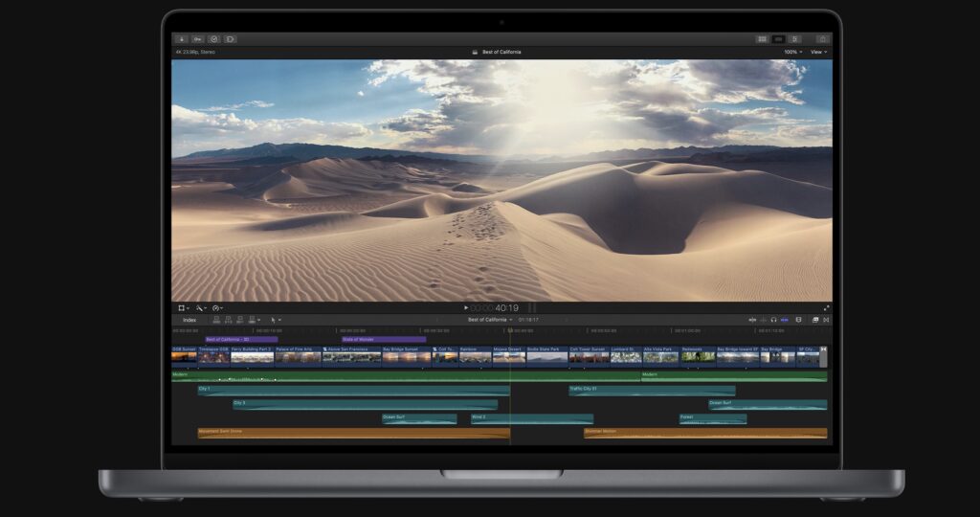Open the Share export icon
This screenshot has width=980, height=517.
click(822, 39)
